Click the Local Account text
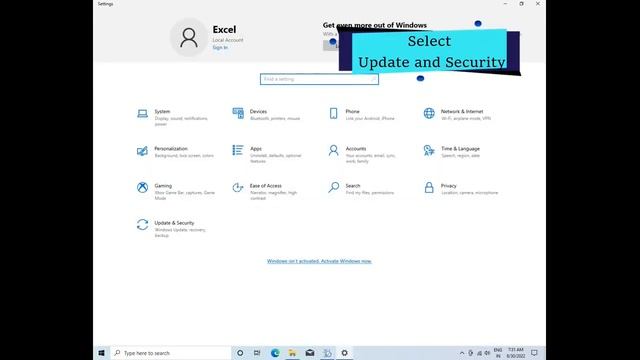Viewport: 640px width, 360px height. 228,40
